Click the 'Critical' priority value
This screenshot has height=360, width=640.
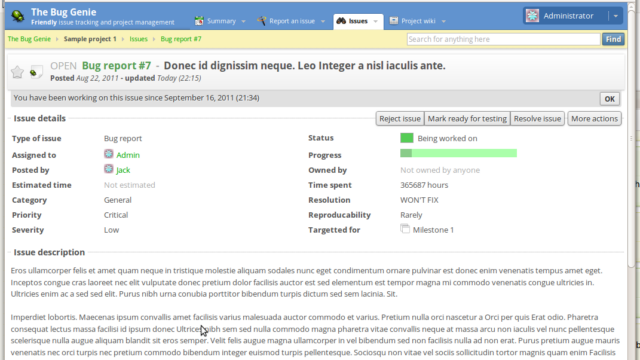[x=116, y=215]
